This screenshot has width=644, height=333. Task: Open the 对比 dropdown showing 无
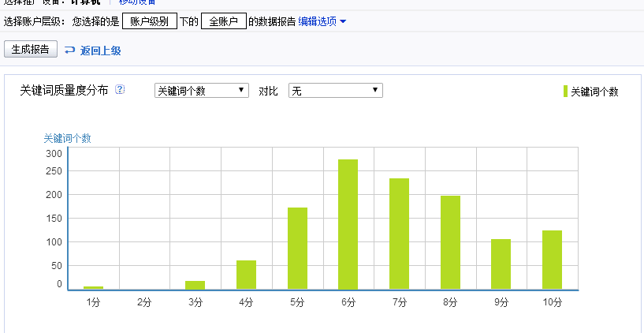tap(336, 91)
